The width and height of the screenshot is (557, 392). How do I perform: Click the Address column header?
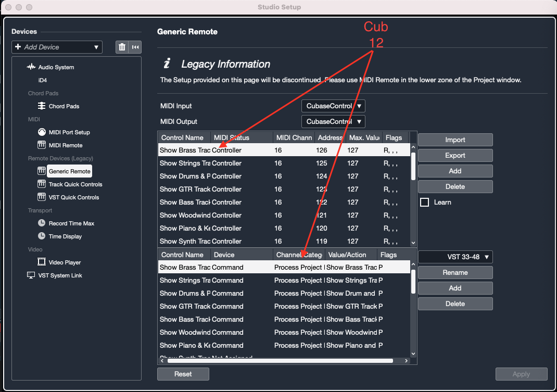tap(331, 137)
